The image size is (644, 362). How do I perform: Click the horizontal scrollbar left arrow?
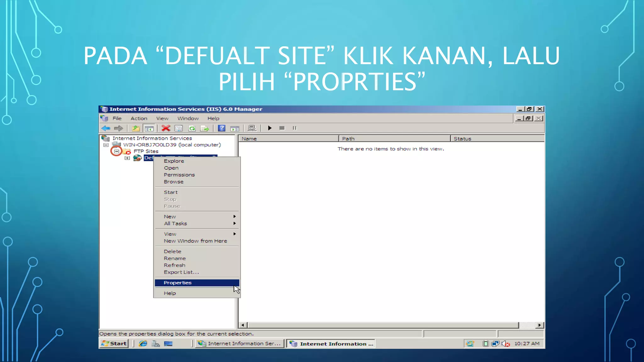click(x=242, y=325)
